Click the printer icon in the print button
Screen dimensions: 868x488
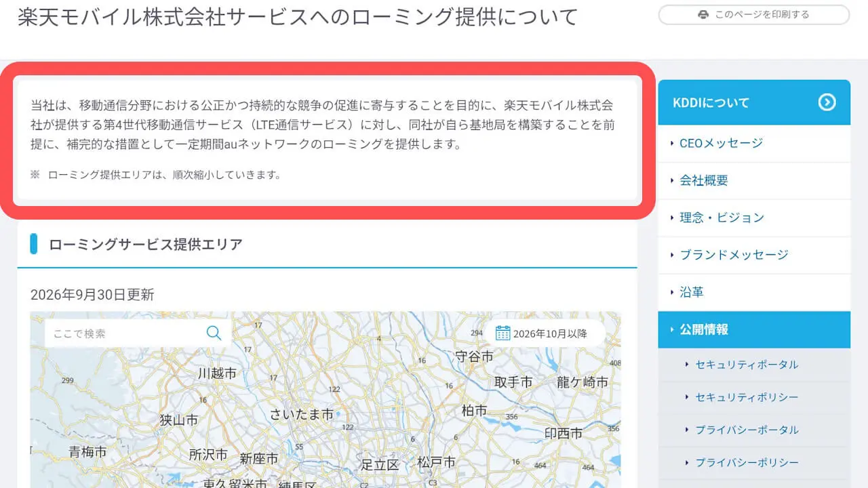(703, 14)
